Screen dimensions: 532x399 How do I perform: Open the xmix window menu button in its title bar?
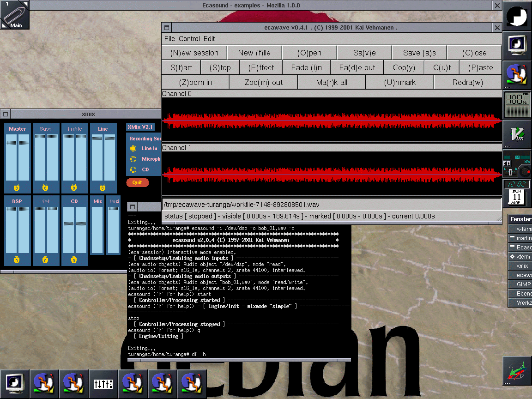click(6, 114)
